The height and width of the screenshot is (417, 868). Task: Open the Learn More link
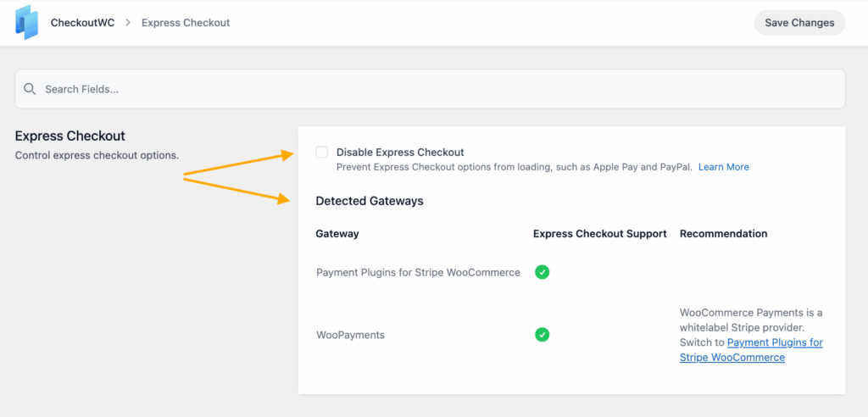(724, 167)
